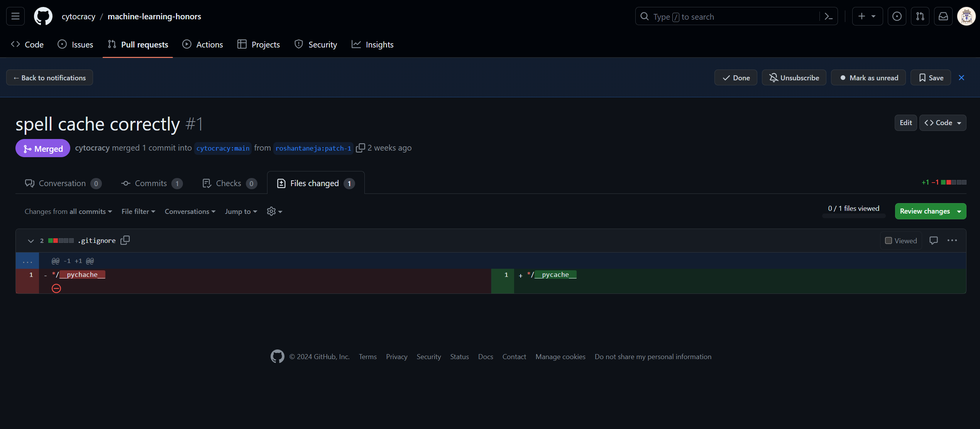Open the Security tab
This screenshot has height=429, width=980.
[x=315, y=44]
